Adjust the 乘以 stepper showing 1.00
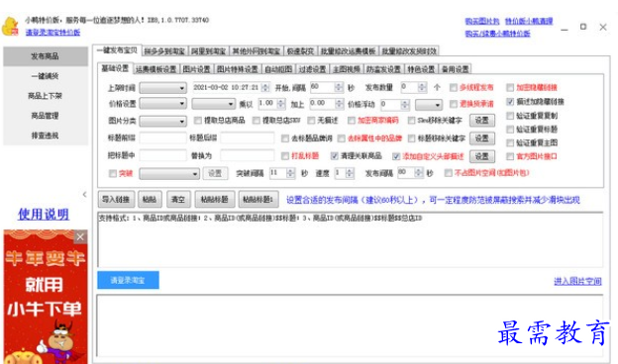618x364 pixels. click(281, 104)
